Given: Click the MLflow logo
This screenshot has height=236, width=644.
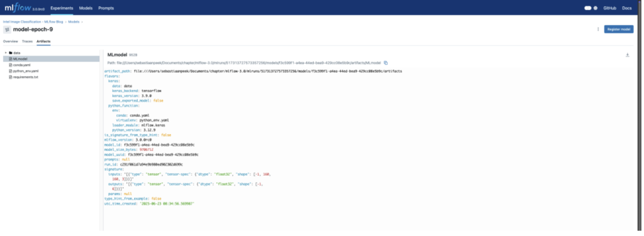Looking at the screenshot, I should pyautogui.click(x=18, y=8).
